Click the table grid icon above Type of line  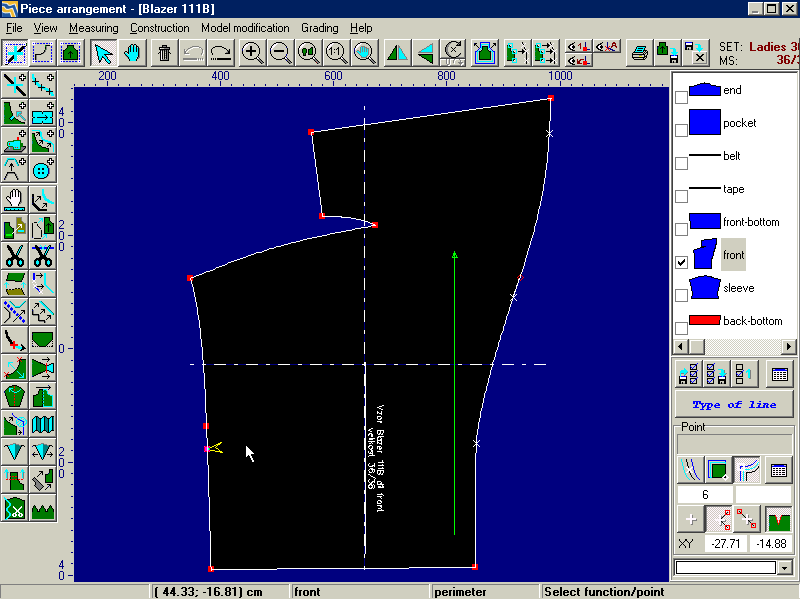[x=780, y=374]
